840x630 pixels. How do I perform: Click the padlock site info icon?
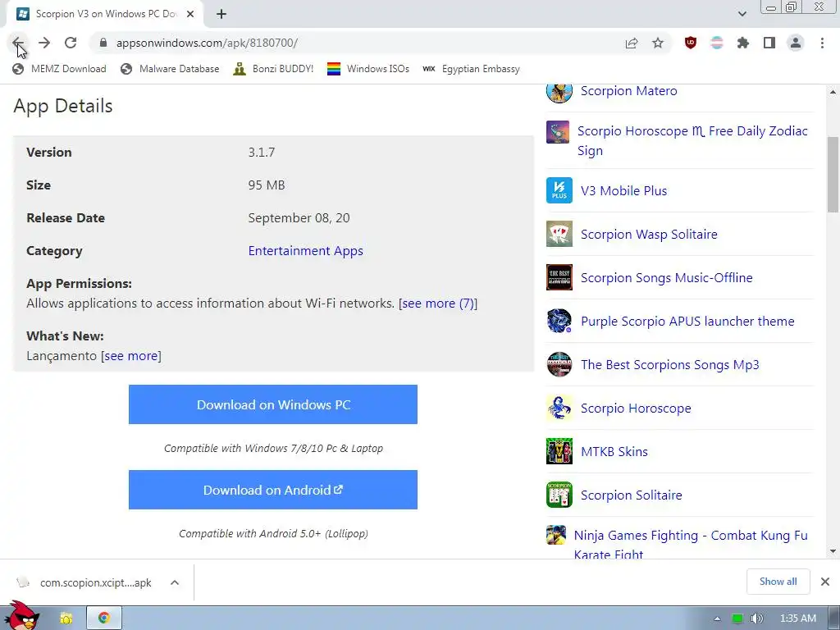click(103, 43)
